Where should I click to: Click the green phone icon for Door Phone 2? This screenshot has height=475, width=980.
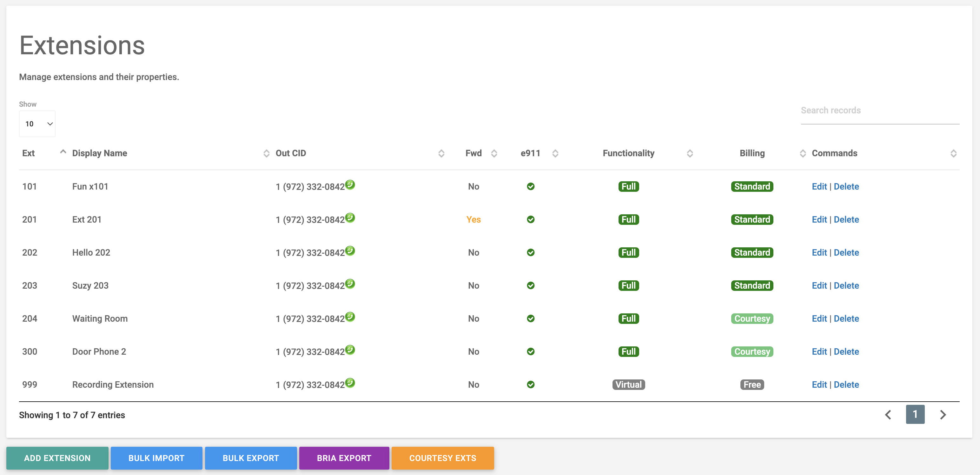(x=350, y=350)
